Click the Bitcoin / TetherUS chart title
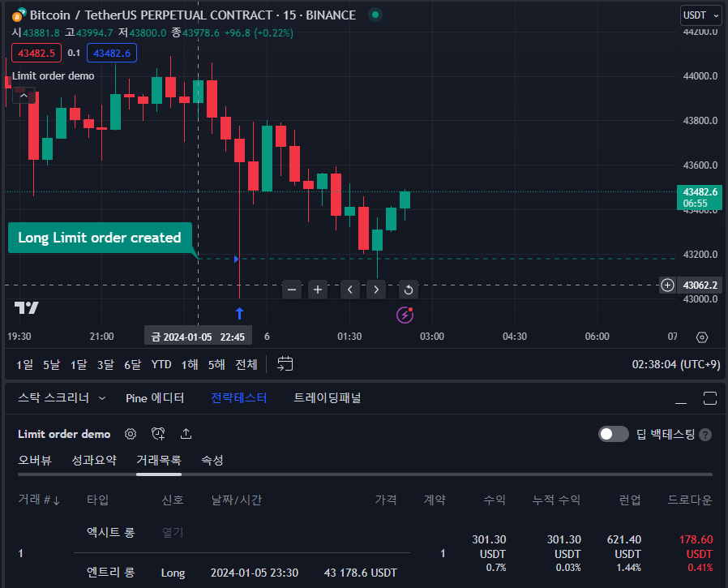728x588 pixels. (x=192, y=15)
